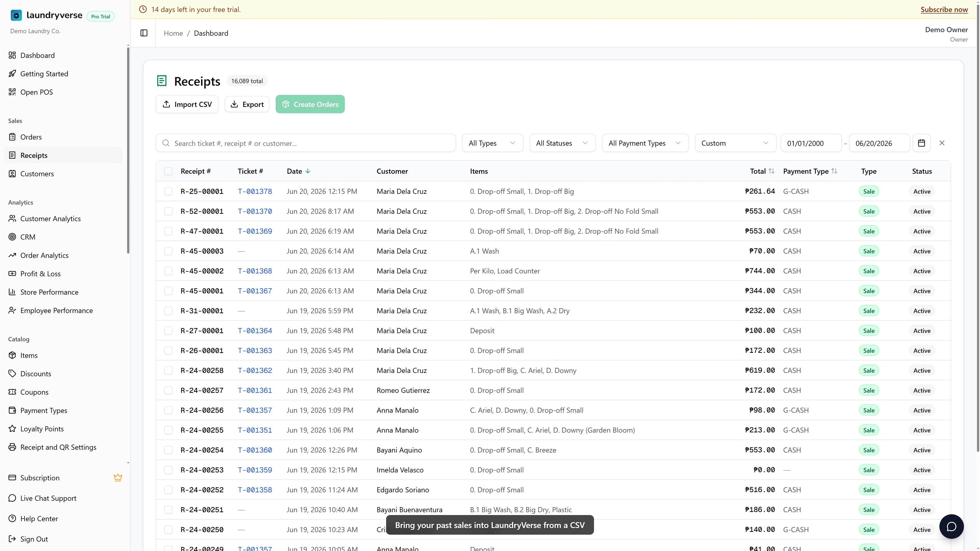Open the Help Center
The image size is (980, 551).
63,519
